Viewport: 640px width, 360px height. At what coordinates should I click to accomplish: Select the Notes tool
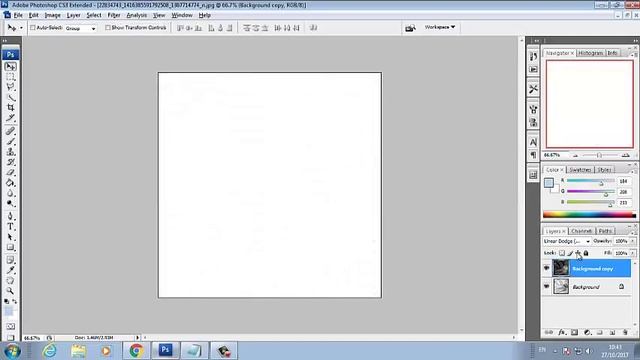[11, 260]
